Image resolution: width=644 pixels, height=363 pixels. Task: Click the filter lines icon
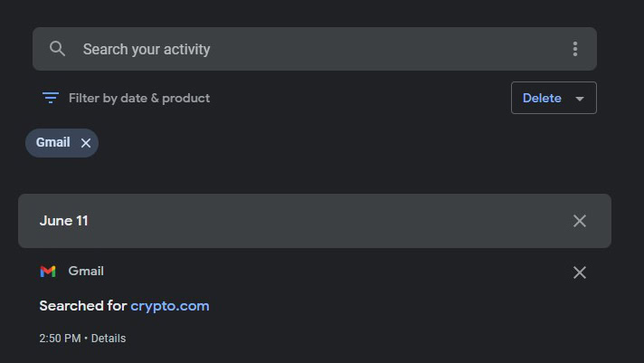point(51,98)
